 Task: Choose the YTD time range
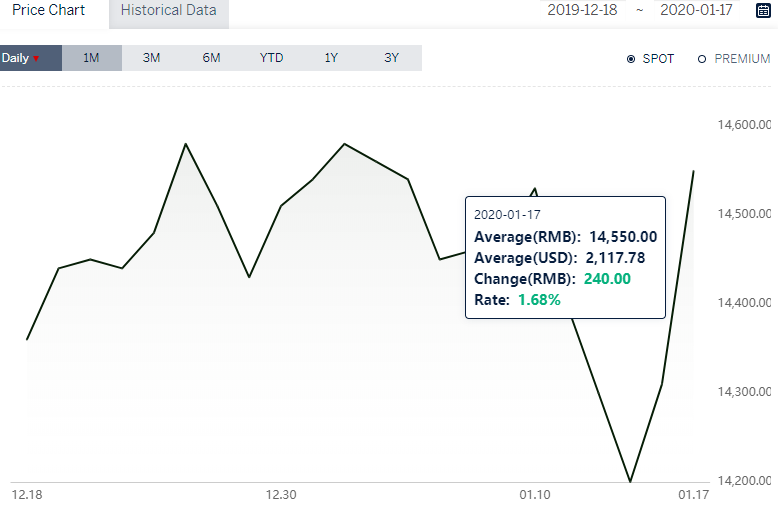tap(271, 58)
